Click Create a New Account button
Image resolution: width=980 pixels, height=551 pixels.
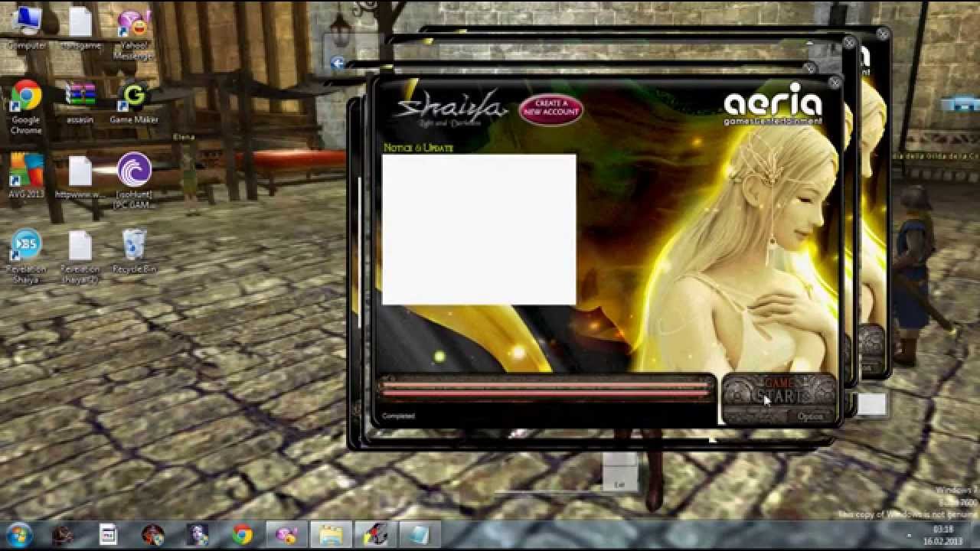[551, 108]
